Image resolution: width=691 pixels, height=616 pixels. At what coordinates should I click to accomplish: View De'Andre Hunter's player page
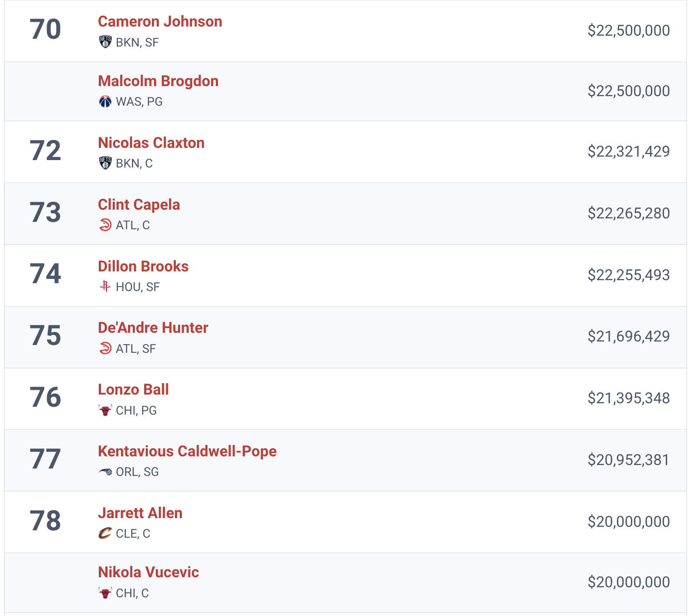pos(153,328)
